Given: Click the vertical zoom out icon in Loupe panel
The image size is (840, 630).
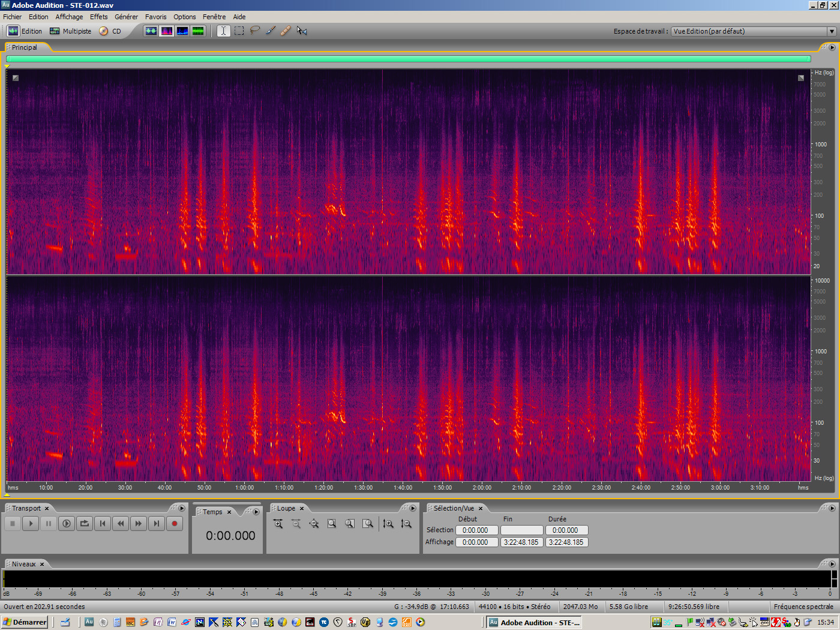Looking at the screenshot, I should (x=406, y=523).
